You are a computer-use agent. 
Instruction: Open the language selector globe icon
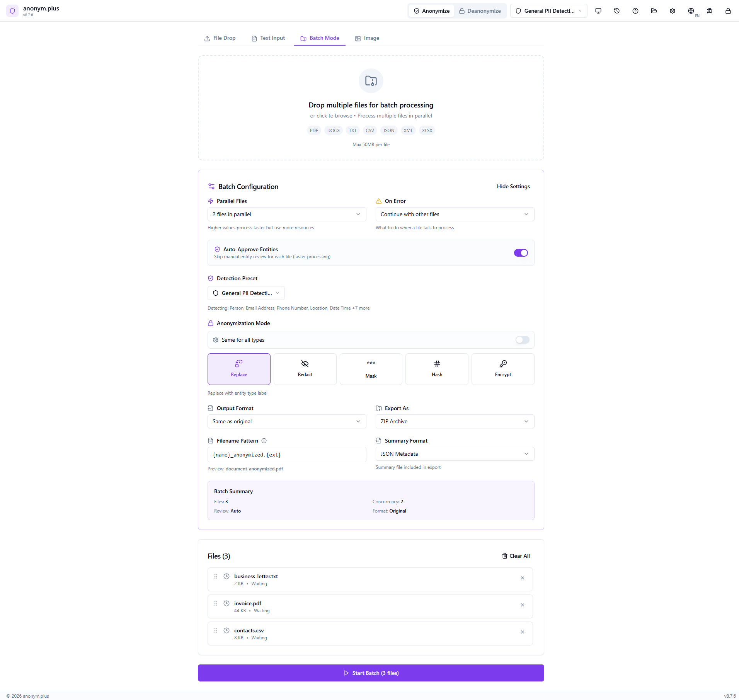point(691,11)
